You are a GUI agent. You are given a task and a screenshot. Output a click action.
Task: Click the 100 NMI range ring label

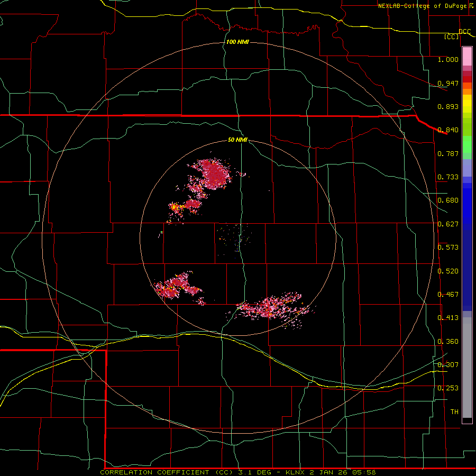pos(237,42)
